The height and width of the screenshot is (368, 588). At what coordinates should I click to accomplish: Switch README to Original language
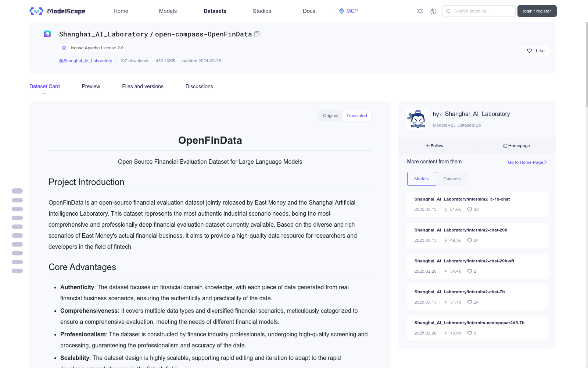[331, 116]
